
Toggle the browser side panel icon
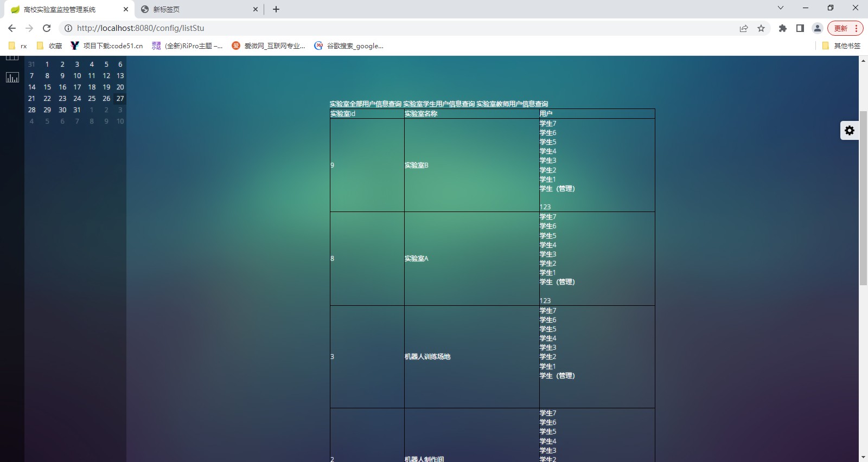(800, 28)
